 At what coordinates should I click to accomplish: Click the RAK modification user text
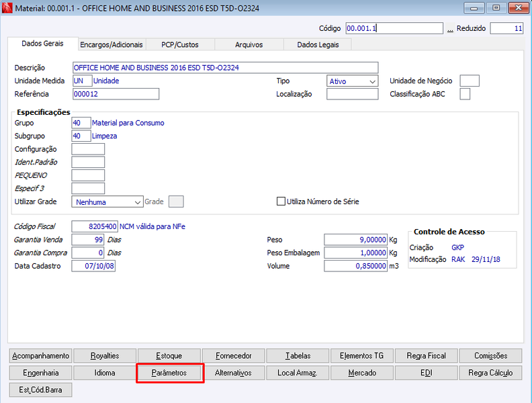[458, 259]
